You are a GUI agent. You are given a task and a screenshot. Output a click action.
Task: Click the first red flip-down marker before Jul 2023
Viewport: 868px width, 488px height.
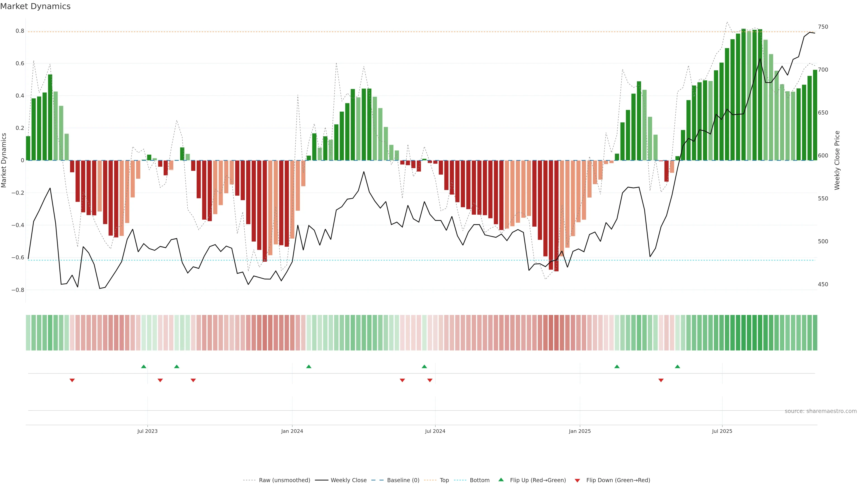[x=72, y=380]
